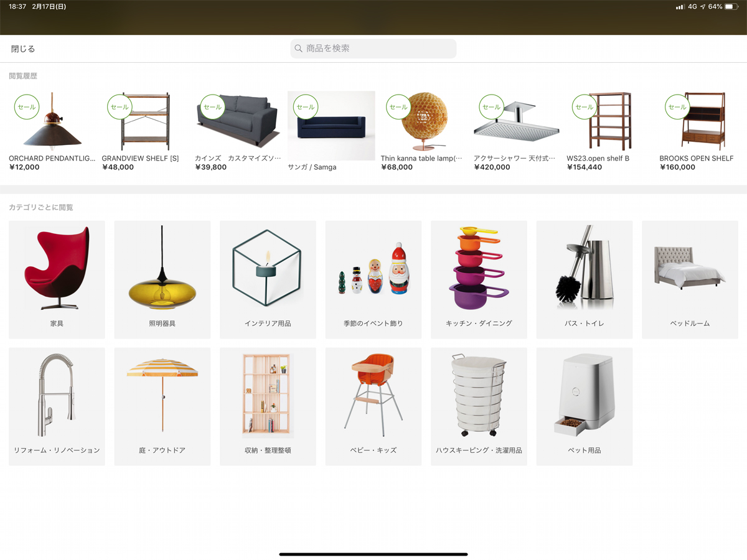The height and width of the screenshot is (560, 747).
Task: Open the 家具 furniture category tile
Action: [57, 279]
